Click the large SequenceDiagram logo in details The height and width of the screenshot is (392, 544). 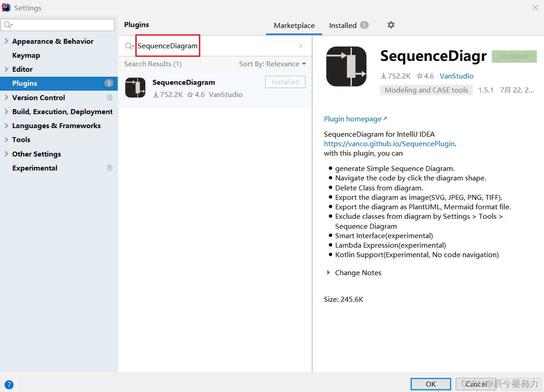[346, 66]
